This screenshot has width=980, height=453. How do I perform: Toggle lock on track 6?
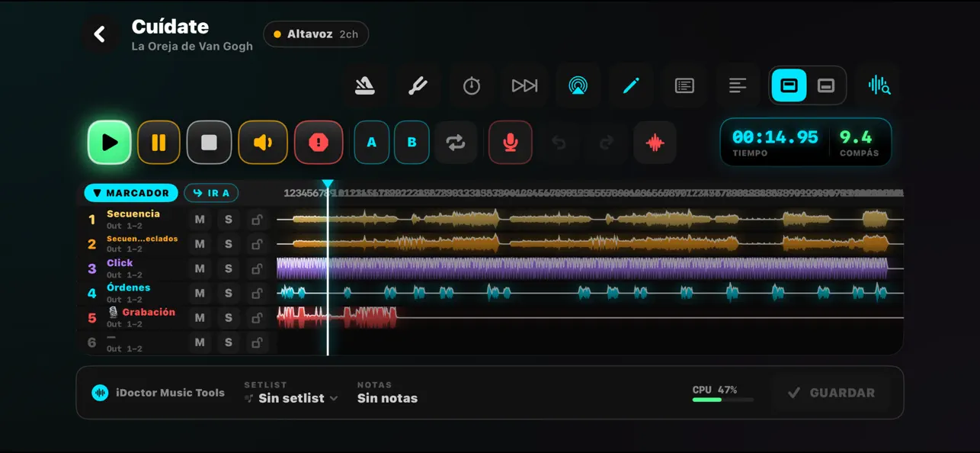point(258,342)
